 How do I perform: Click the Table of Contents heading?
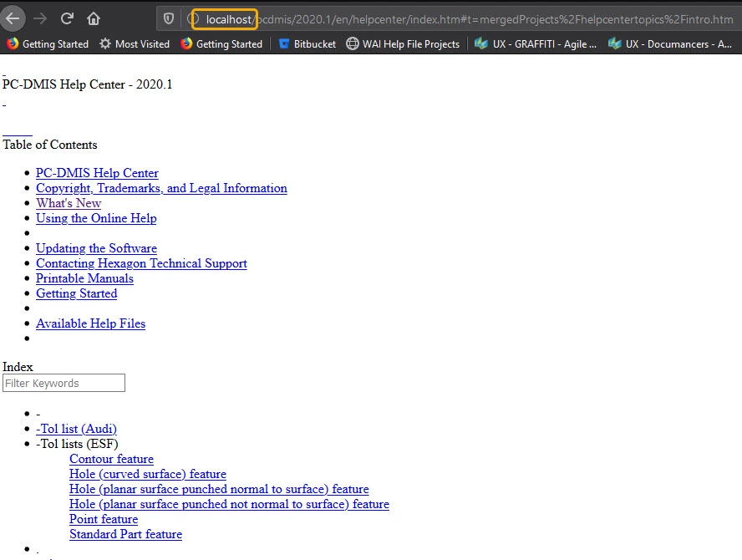coord(50,145)
